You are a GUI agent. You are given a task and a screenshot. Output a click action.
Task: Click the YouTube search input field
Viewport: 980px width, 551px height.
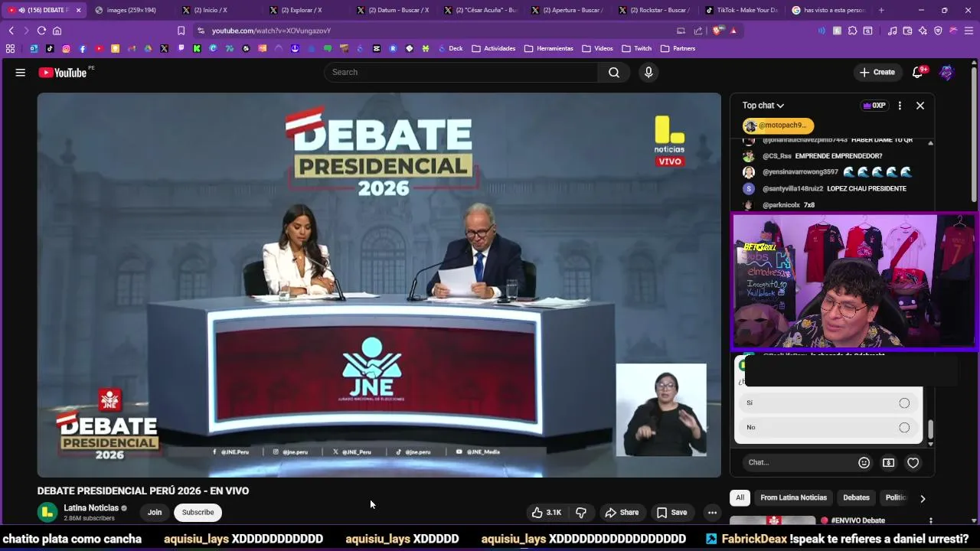click(x=462, y=72)
